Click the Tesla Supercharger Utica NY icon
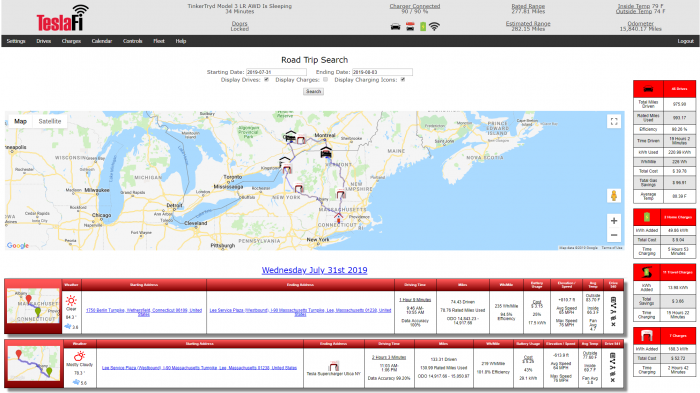Viewport: 700px width, 393px height. (x=334, y=366)
